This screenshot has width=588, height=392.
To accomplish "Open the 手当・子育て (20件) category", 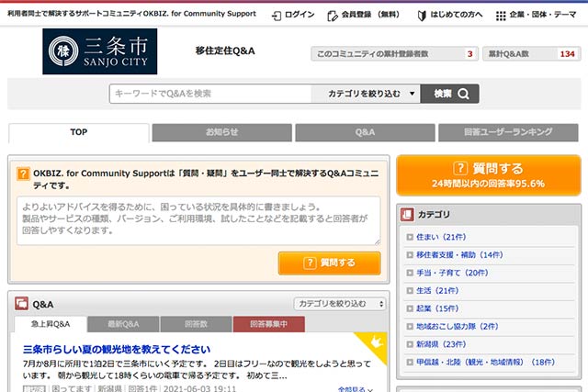I will coord(452,273).
